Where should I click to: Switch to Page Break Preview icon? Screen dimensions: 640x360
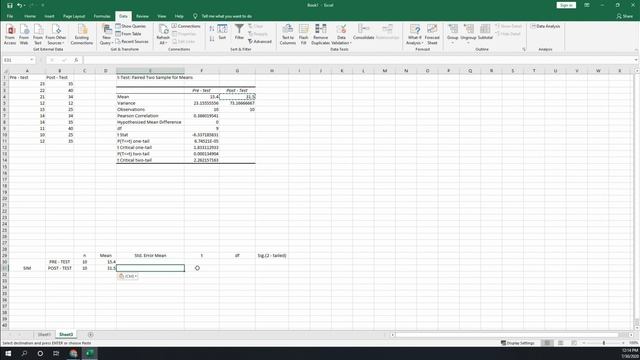(574, 343)
